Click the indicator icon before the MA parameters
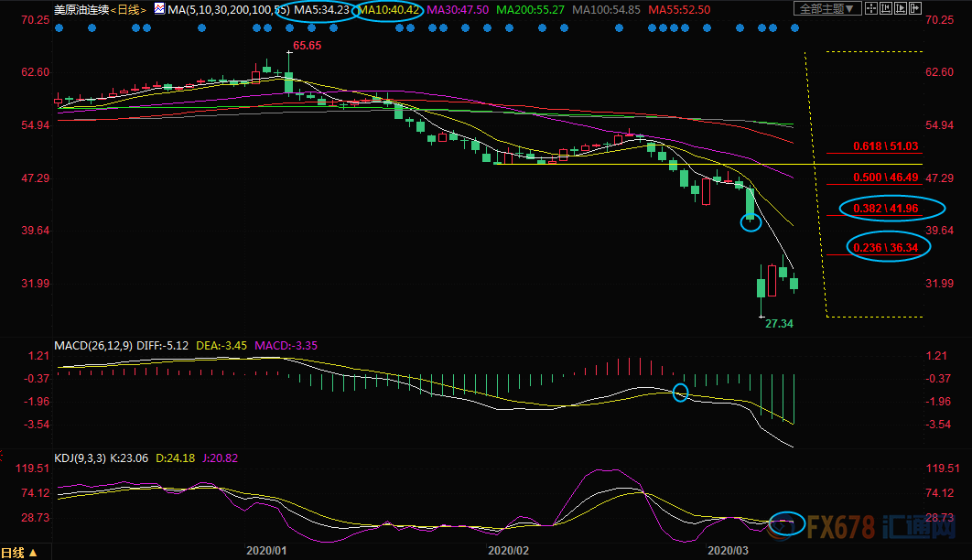This screenshot has width=972, height=560. (x=159, y=9)
